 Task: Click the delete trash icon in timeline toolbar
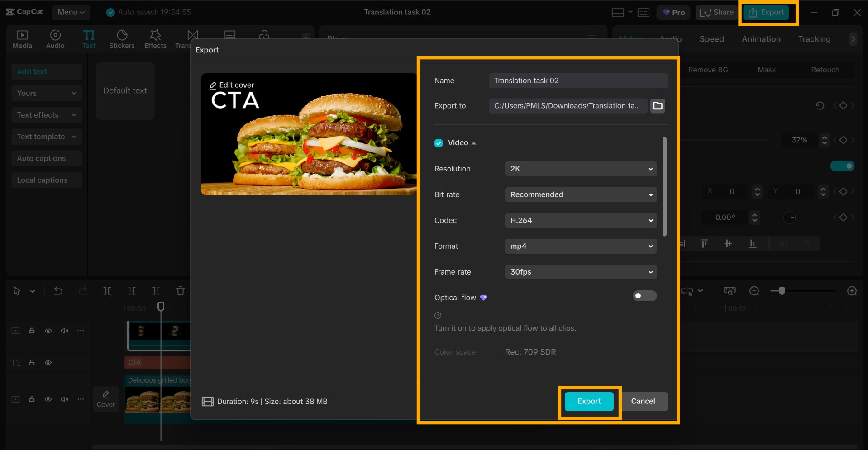[180, 291]
